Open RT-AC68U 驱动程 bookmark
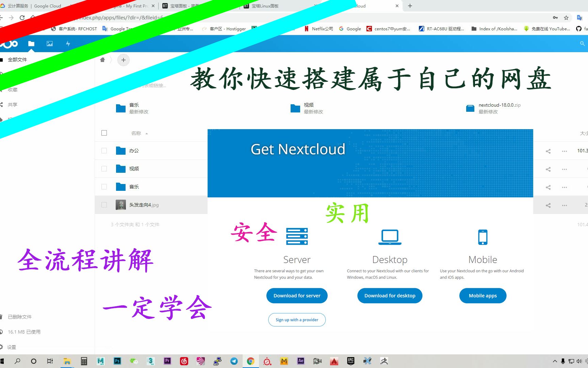Screen dimensions: 588x368 441,29
